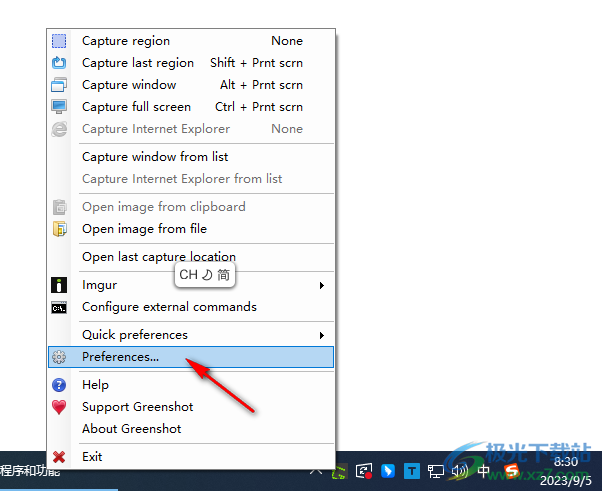This screenshot has height=491, width=602.
Task: Choose Capture window from list
Action: point(191,157)
